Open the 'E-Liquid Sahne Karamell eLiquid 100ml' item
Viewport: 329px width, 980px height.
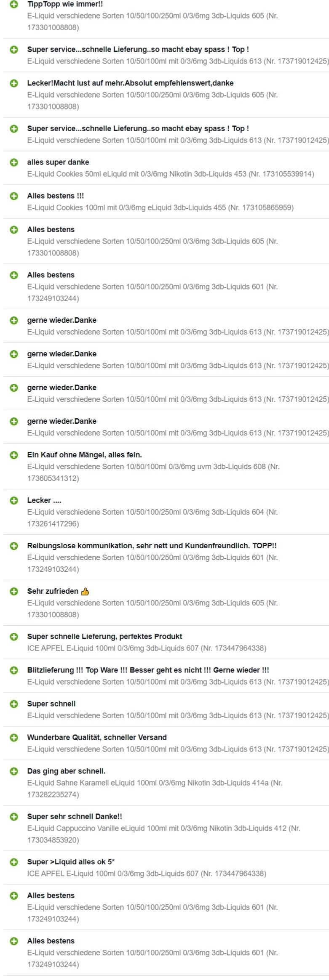155,789
